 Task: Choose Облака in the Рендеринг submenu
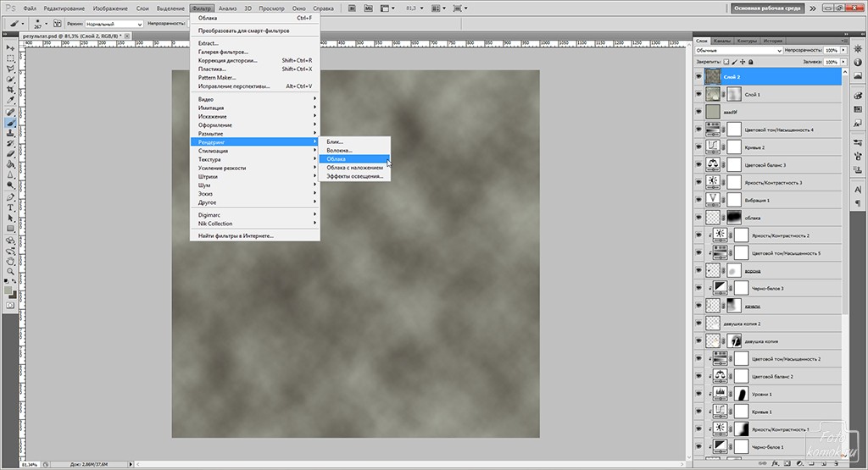[x=354, y=158]
